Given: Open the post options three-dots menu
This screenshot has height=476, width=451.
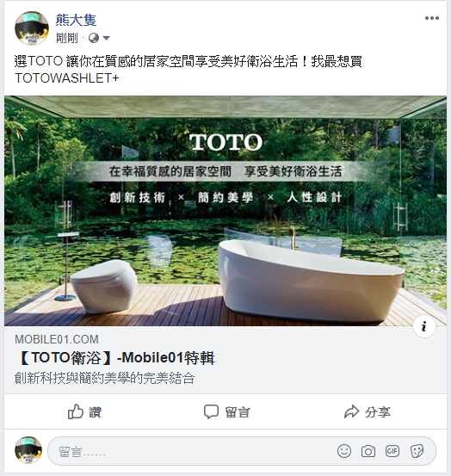Looking at the screenshot, I should pos(432,18).
